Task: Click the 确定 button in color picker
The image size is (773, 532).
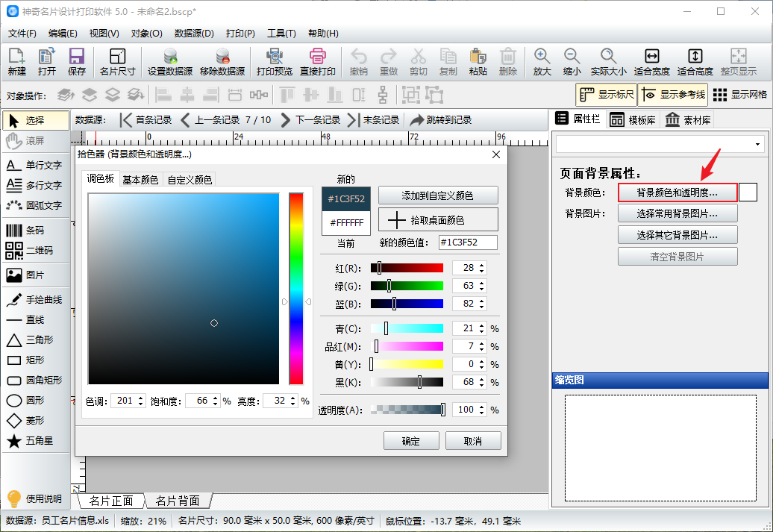Action: click(411, 441)
